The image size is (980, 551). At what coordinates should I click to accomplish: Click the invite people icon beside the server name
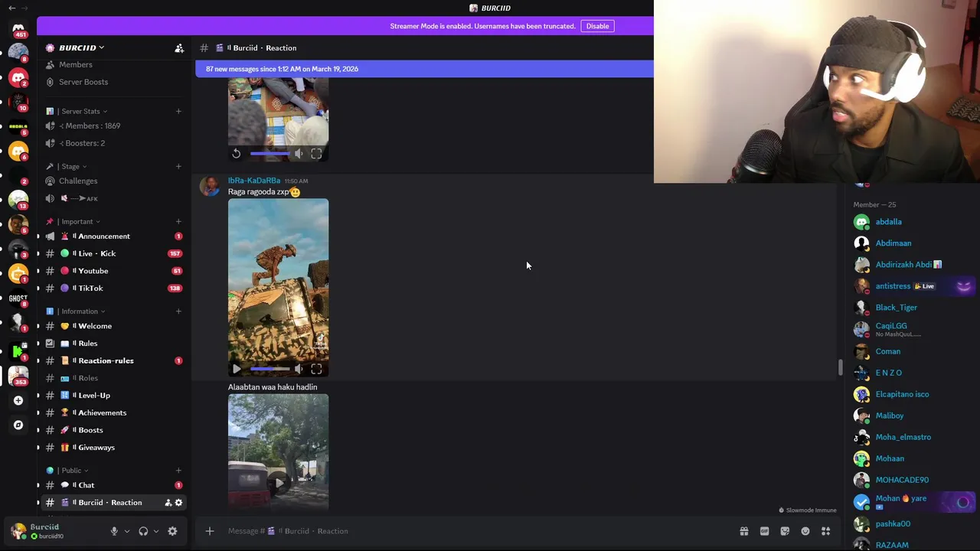click(x=179, y=48)
